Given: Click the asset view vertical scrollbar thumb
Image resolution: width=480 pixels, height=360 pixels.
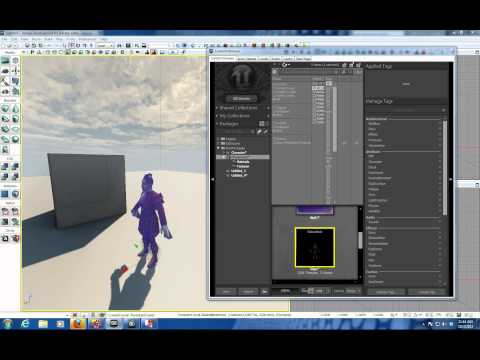Looking at the screenshot, I should tap(360, 240).
